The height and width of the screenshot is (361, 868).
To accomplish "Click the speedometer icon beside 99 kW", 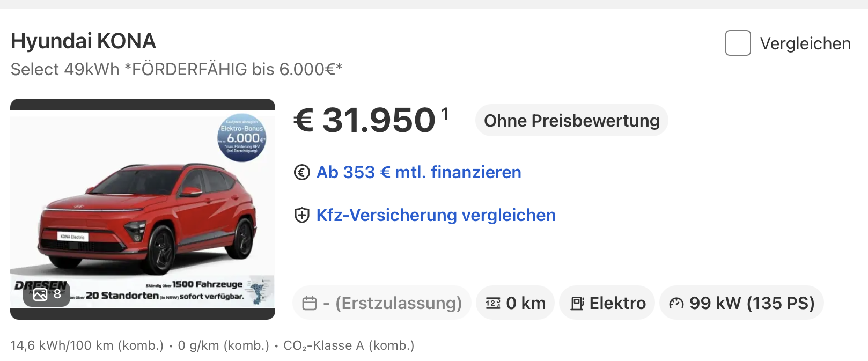I will [676, 304].
